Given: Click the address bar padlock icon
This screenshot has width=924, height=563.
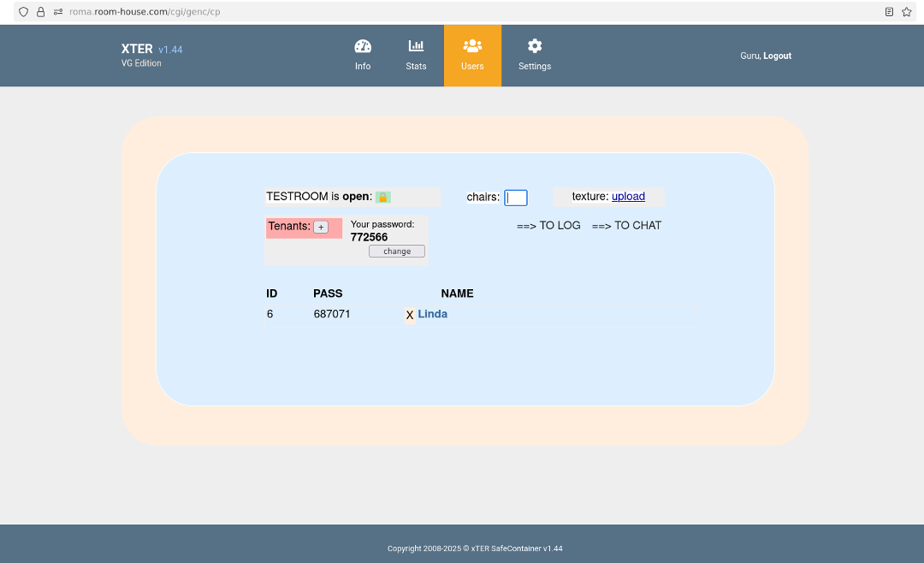Looking at the screenshot, I should 40,12.
